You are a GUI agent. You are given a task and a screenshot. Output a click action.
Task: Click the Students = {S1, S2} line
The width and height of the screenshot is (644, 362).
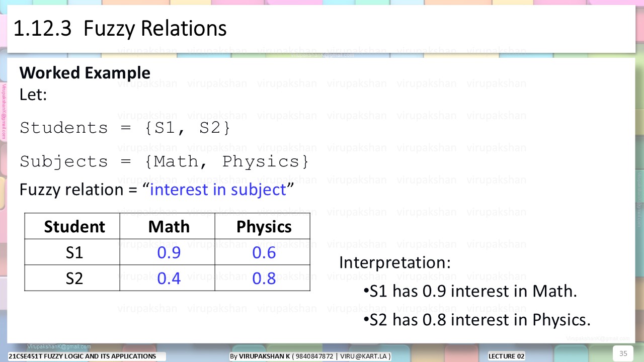tap(125, 128)
